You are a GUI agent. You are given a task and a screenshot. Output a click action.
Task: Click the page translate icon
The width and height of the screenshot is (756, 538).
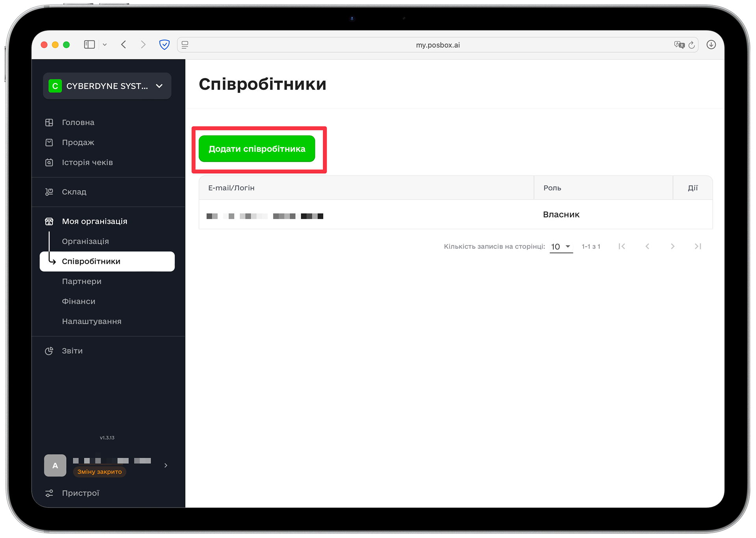[679, 45]
